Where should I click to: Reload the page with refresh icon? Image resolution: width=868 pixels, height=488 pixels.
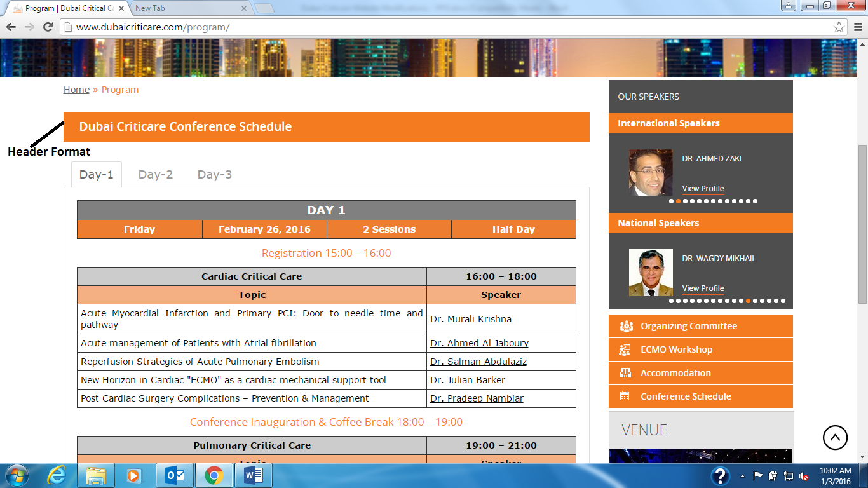(48, 27)
